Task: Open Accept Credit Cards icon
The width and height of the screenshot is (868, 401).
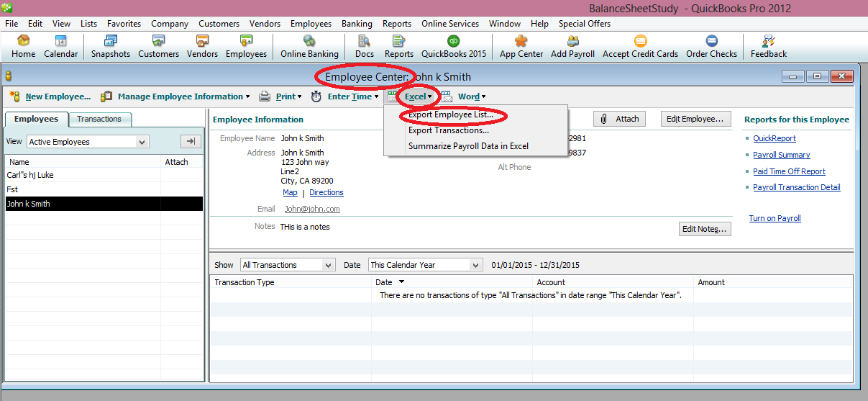Action: tap(640, 46)
